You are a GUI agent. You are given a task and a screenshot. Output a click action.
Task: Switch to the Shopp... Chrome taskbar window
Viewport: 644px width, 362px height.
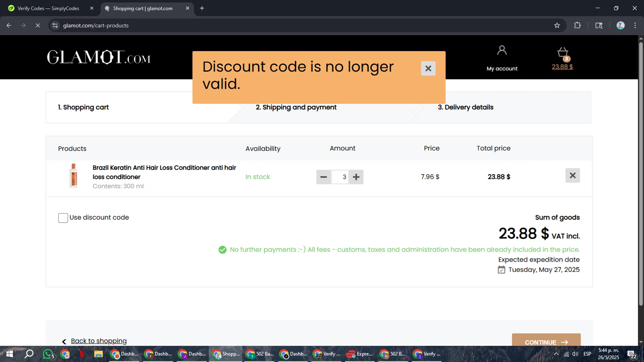click(226, 354)
